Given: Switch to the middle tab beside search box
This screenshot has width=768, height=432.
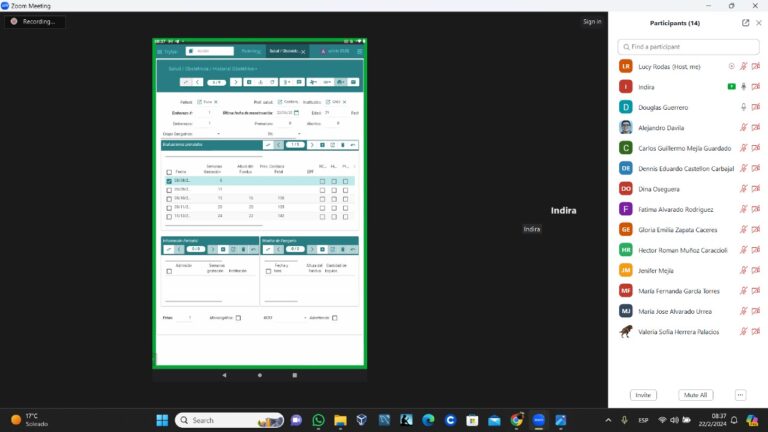Looking at the screenshot, I should coord(250,51).
